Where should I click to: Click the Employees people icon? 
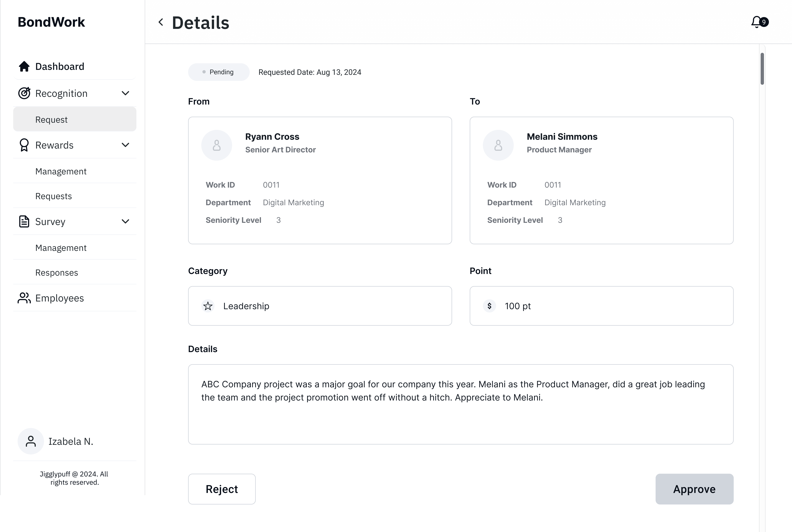(24, 298)
